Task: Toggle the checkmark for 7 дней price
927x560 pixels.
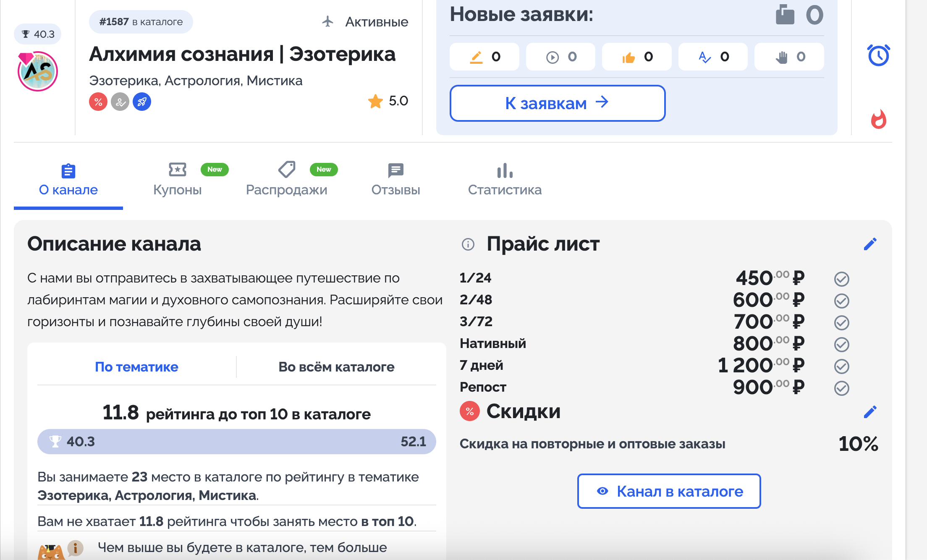Action: 841,366
